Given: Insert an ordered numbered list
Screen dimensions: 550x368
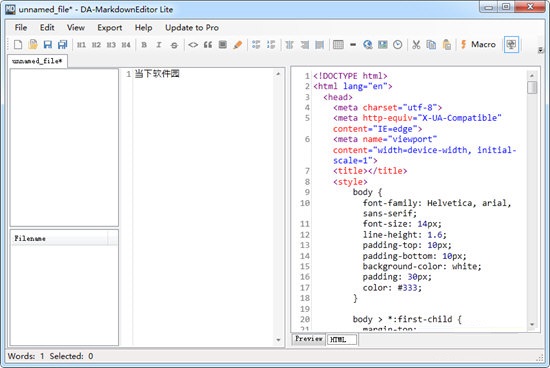Looking at the screenshot, I should pos(271,45).
